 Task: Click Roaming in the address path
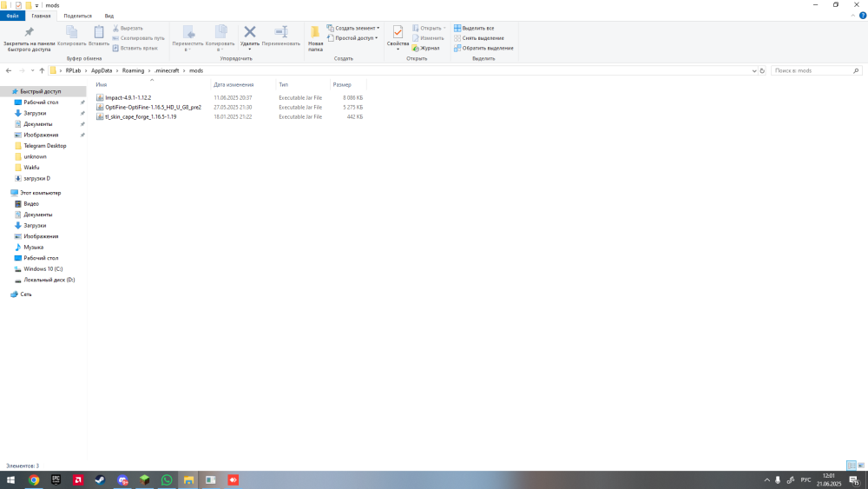tap(133, 71)
